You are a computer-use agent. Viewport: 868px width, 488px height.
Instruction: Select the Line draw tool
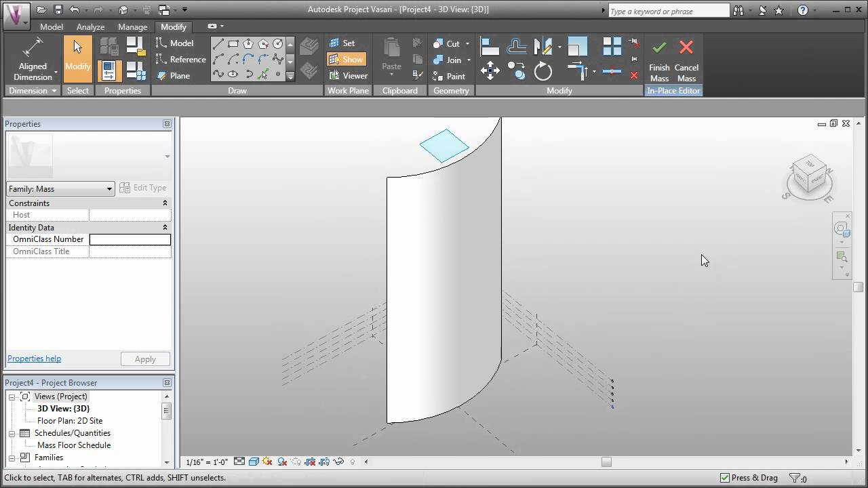[x=218, y=43]
